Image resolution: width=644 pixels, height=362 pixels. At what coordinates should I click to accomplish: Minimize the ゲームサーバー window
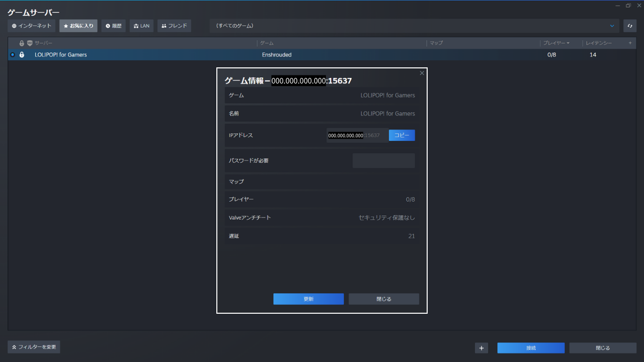point(618,6)
